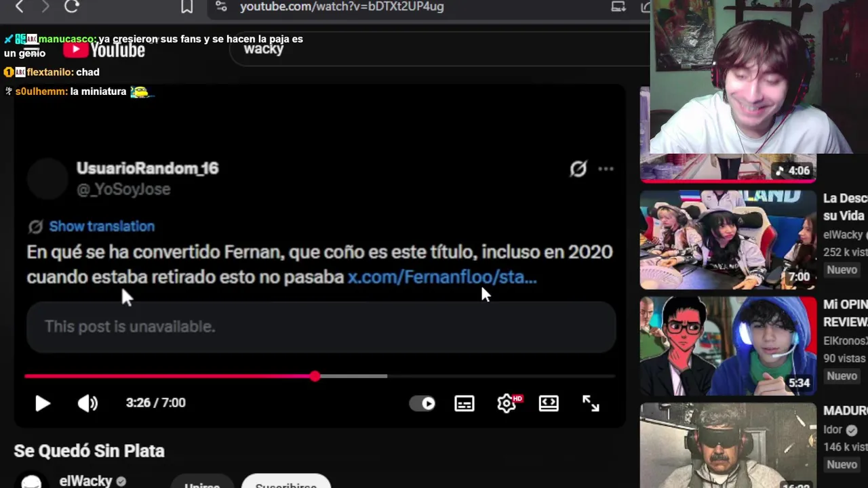868x488 pixels.
Task: Open the 5:34 ElKronos review thumbnail
Action: (x=728, y=346)
